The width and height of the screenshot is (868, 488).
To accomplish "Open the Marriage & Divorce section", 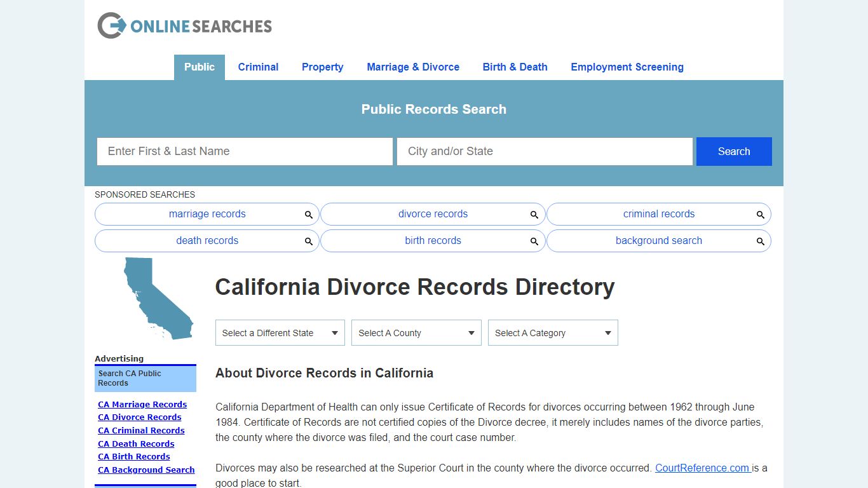I will [413, 67].
